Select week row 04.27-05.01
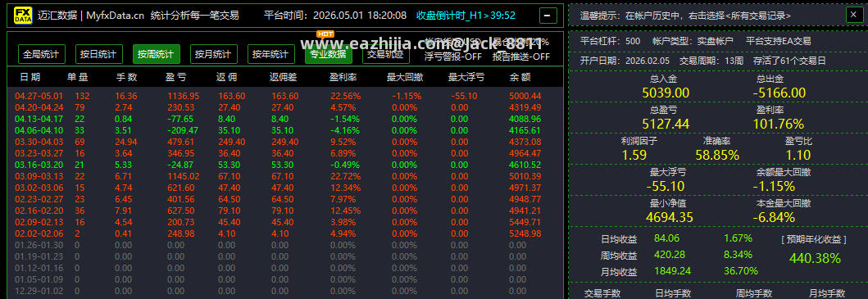This screenshot has height=299, width=868. coord(285,96)
